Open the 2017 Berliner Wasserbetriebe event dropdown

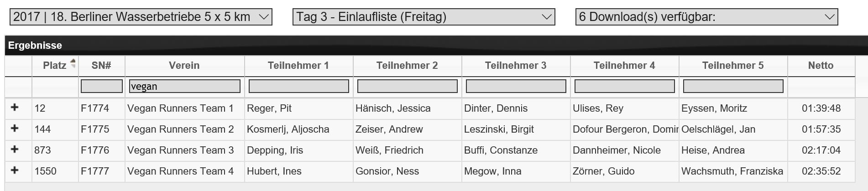[x=141, y=17]
